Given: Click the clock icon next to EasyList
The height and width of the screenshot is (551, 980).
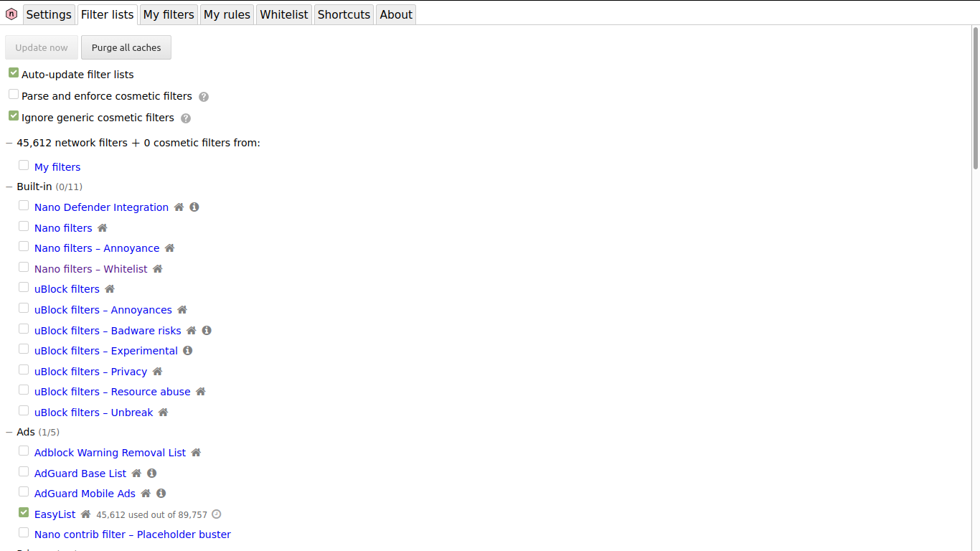Looking at the screenshot, I should [216, 514].
